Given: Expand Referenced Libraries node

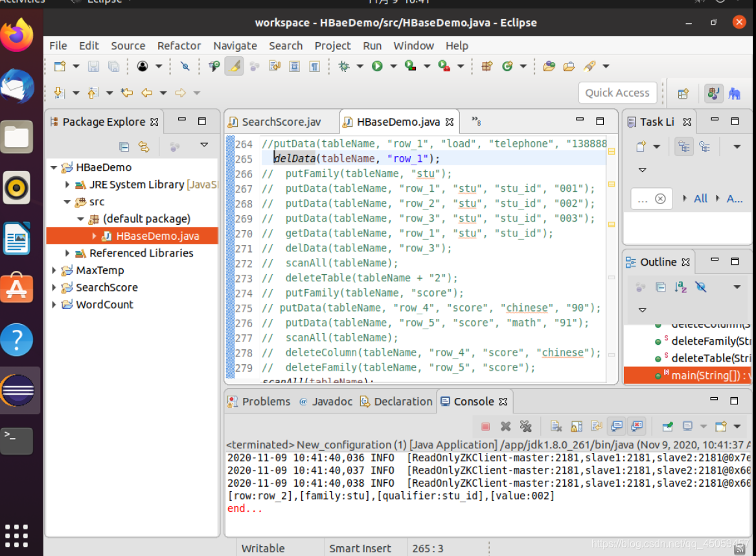Looking at the screenshot, I should point(67,253).
